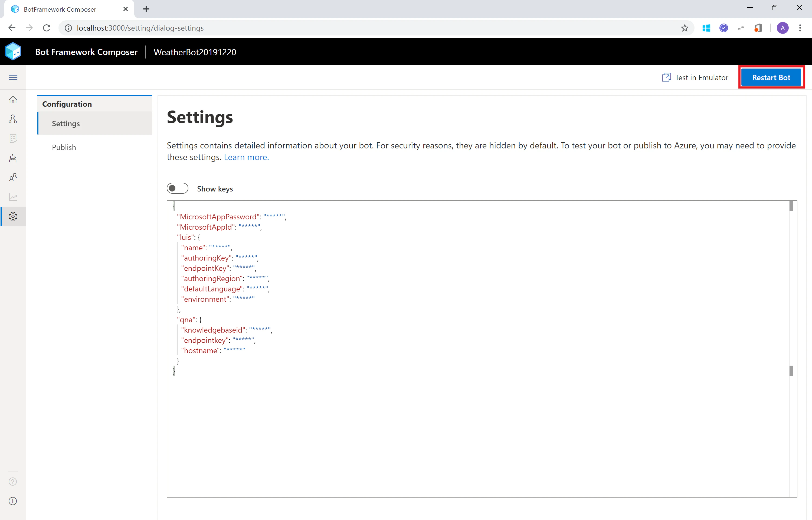Go back in browser history
Image resolution: width=812 pixels, height=520 pixels.
12,28
